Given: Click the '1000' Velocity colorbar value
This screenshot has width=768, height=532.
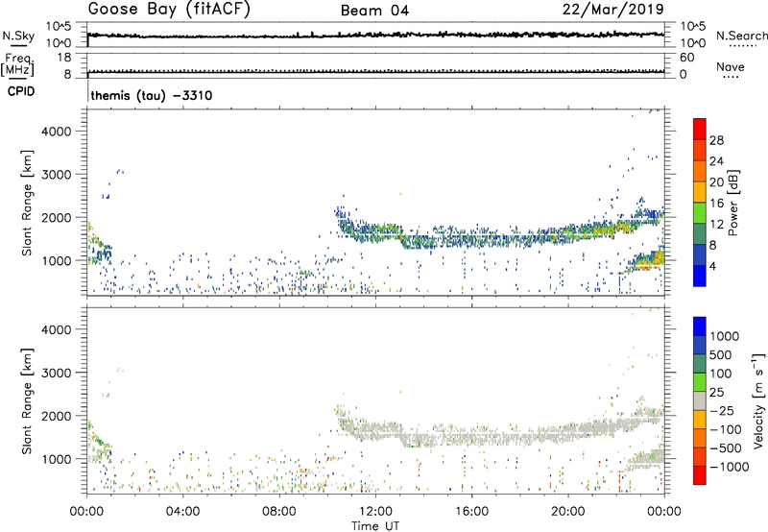Looking at the screenshot, I should 725,336.
